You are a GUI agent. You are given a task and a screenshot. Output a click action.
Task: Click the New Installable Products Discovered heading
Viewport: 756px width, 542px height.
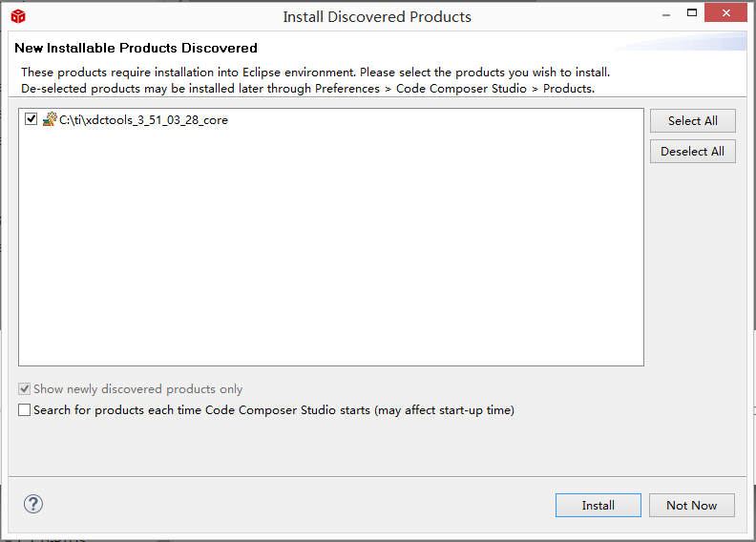pyautogui.click(x=136, y=48)
